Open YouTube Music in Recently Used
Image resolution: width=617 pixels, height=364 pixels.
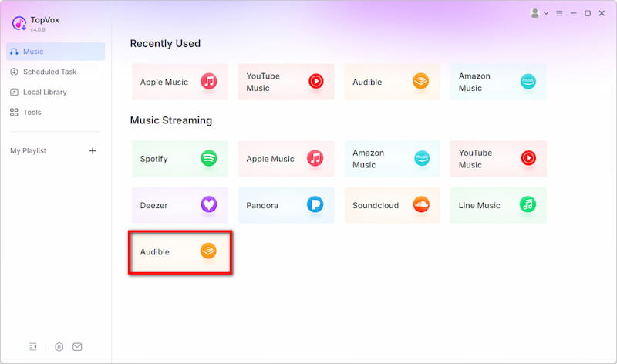[286, 82]
